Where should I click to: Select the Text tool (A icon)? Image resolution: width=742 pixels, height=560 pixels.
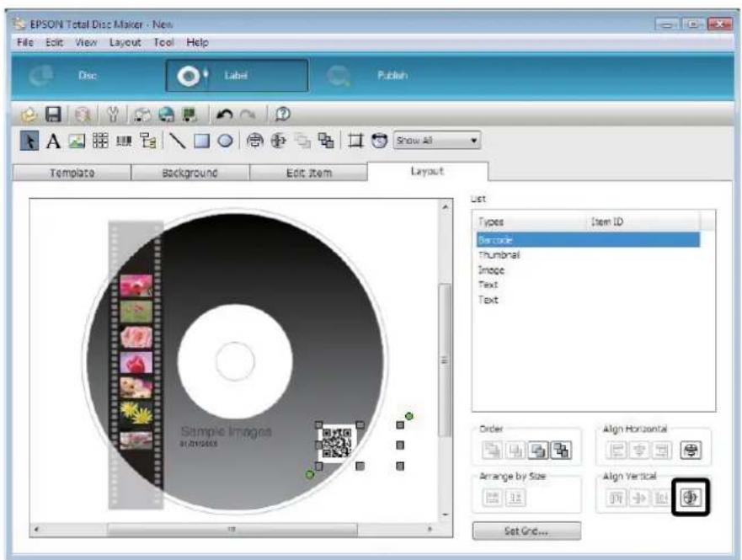click(x=53, y=141)
